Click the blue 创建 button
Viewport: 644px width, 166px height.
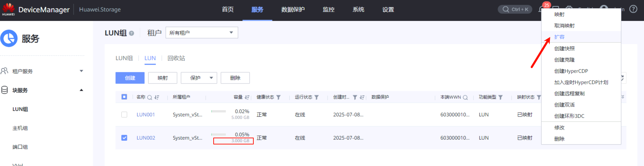coord(130,78)
